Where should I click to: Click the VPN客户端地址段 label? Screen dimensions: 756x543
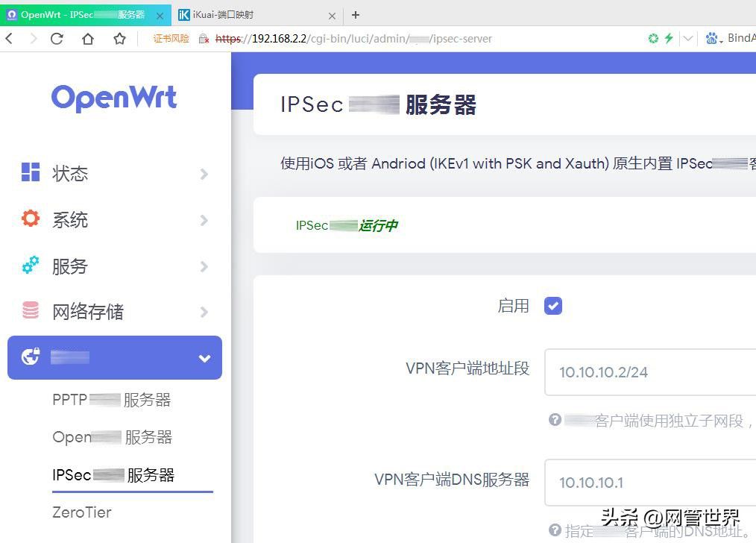(x=467, y=368)
